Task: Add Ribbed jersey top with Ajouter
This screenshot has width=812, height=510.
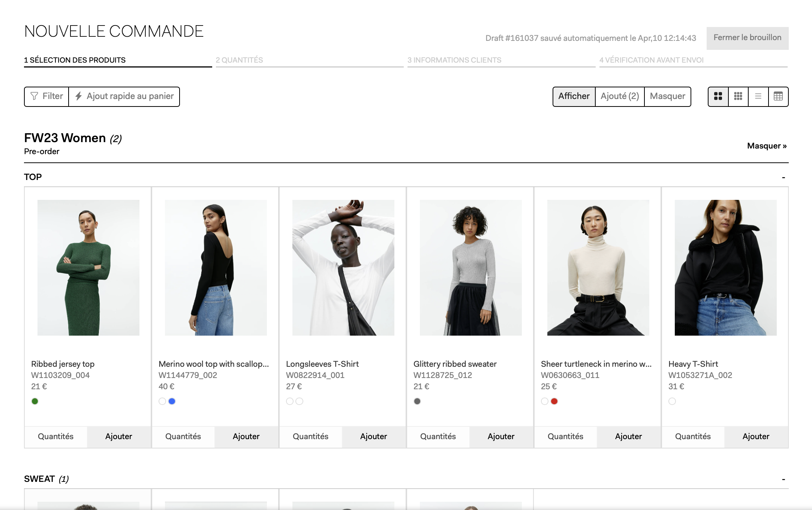Action: click(119, 437)
